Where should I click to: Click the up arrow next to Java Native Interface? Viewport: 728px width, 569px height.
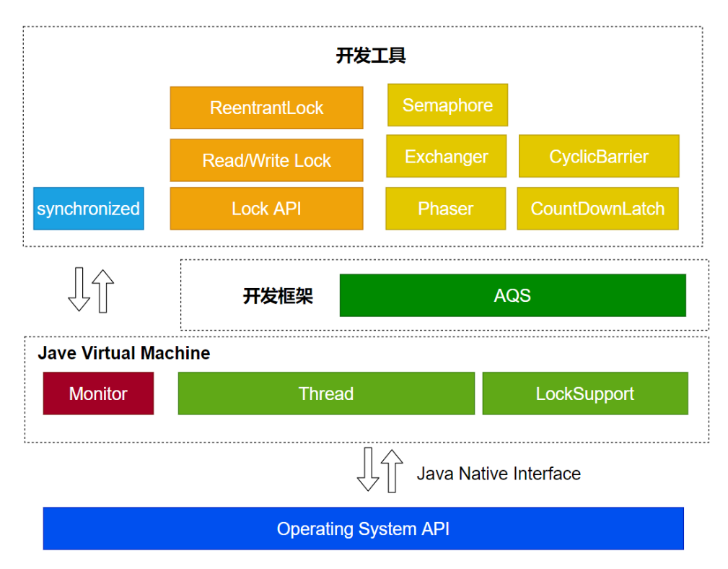point(392,469)
